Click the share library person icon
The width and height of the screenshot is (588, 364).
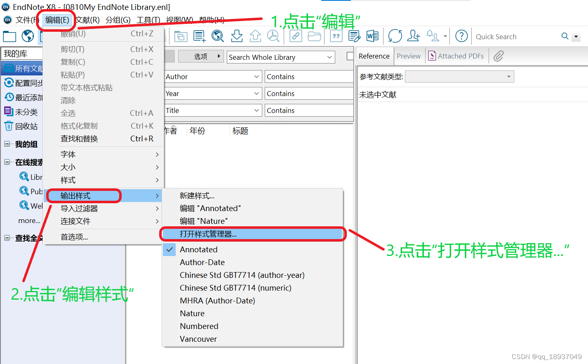[414, 36]
